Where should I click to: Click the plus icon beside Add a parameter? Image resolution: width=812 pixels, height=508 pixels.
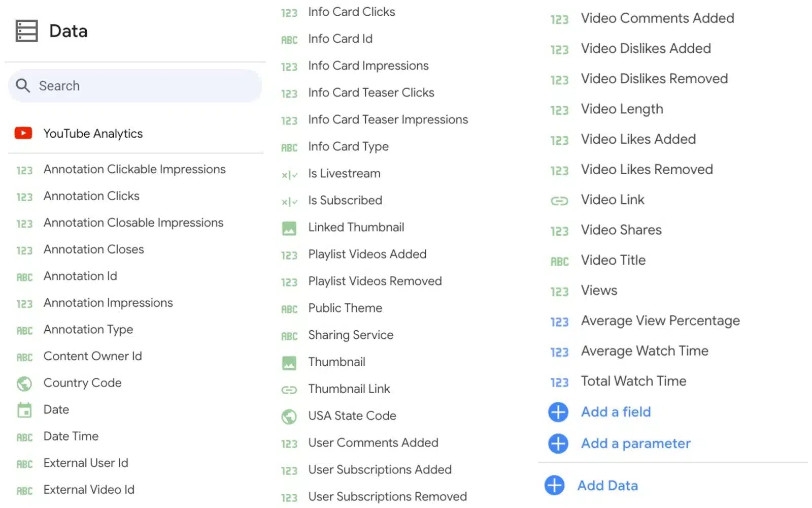coord(558,443)
